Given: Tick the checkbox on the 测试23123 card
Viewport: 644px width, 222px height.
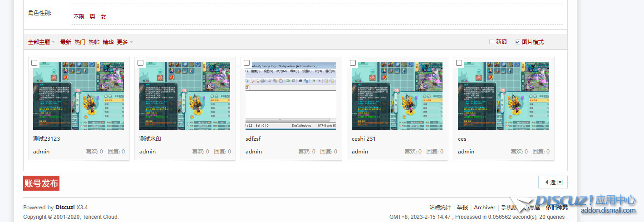Looking at the screenshot, I should (34, 63).
